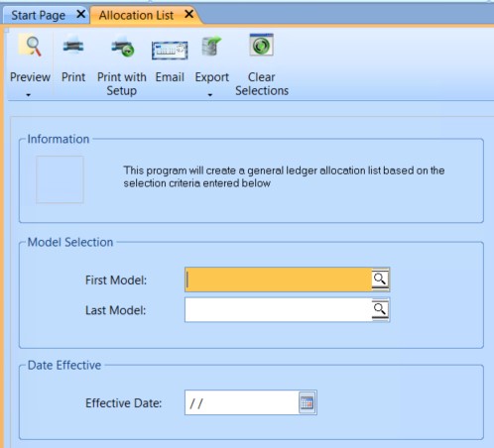Click the Print printer icon
This screenshot has width=494, height=448.
coord(73,46)
